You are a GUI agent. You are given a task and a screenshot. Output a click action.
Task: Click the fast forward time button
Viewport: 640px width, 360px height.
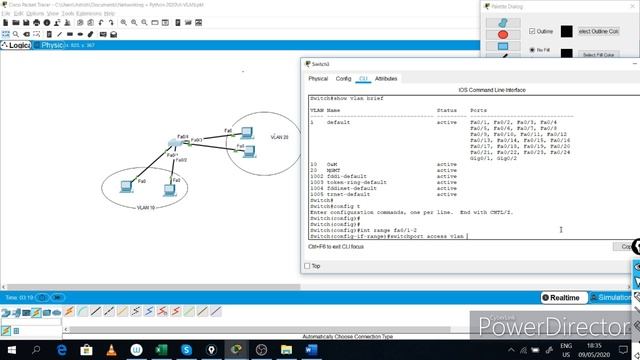pos(58,298)
